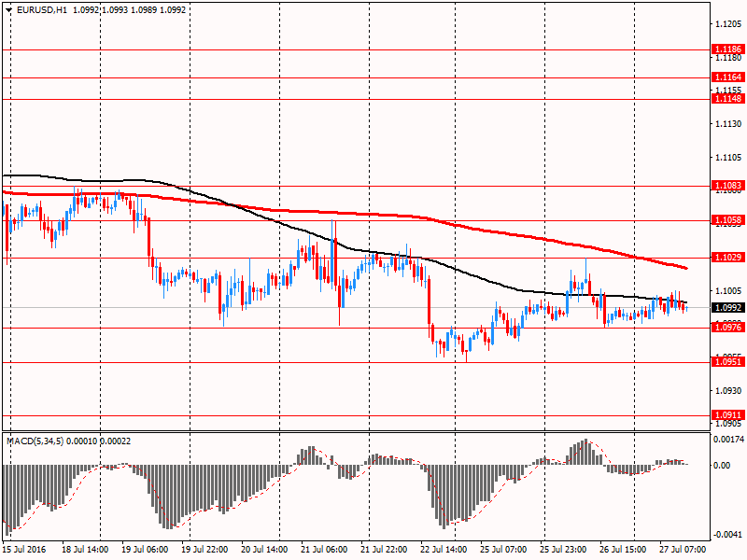Click the 27 Jul 07:00 time label
This screenshot has width=747, height=560.
[684, 550]
